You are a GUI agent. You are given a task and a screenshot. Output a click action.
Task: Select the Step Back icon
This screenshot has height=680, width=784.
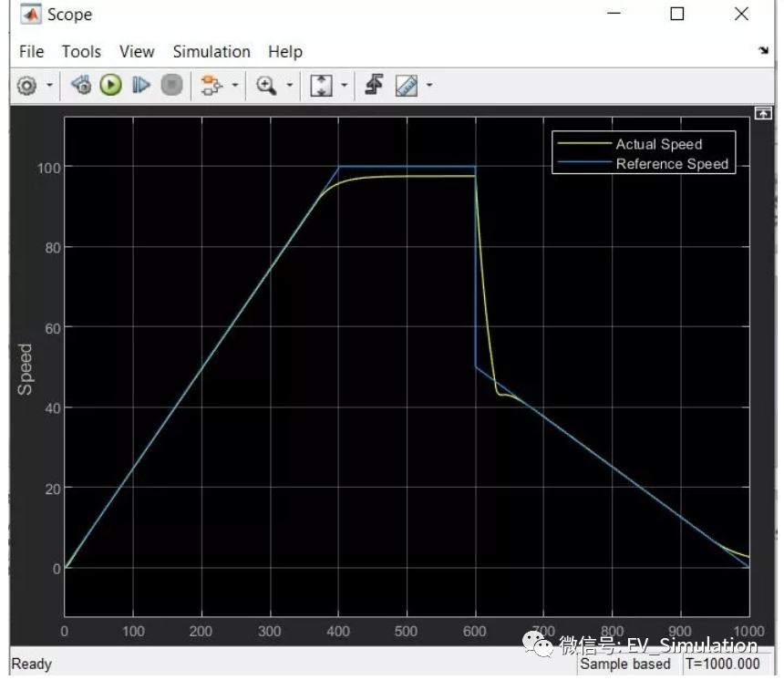coord(80,85)
